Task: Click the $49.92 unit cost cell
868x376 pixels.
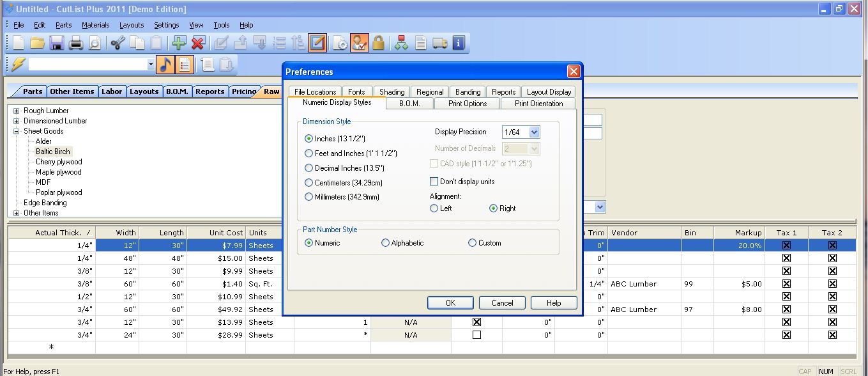Action: tap(216, 309)
